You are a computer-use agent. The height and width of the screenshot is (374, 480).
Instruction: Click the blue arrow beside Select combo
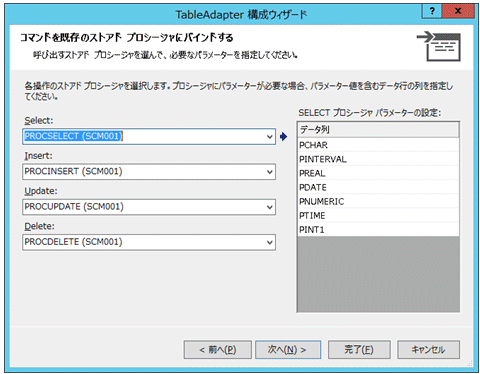(x=283, y=136)
